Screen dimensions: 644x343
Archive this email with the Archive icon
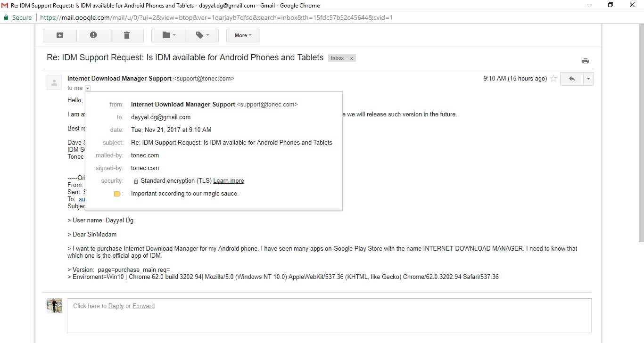pos(60,35)
